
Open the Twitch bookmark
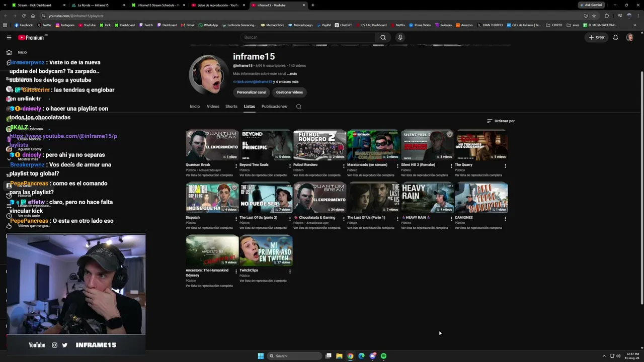[x=146, y=25]
